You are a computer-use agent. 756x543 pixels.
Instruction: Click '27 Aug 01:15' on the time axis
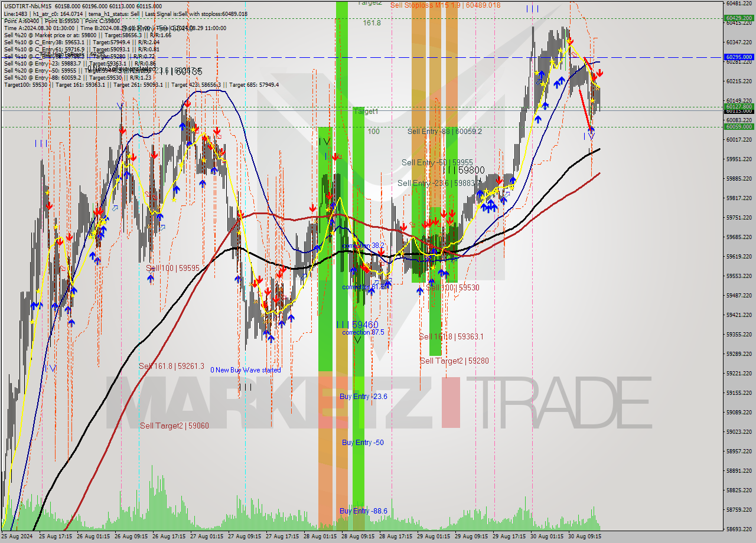[x=207, y=537]
